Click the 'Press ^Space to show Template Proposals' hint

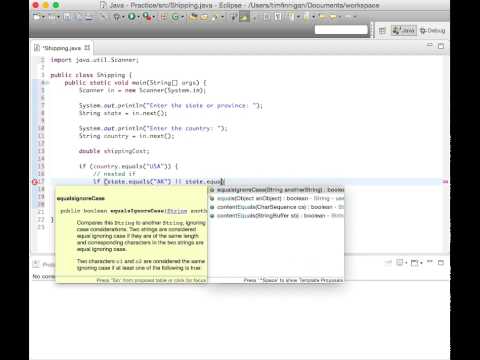(293, 280)
